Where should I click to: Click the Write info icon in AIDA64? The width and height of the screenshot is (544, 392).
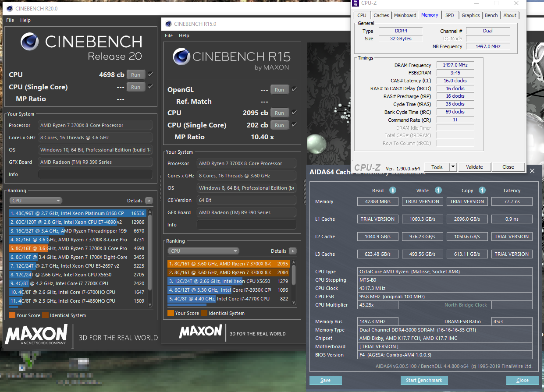click(x=438, y=190)
